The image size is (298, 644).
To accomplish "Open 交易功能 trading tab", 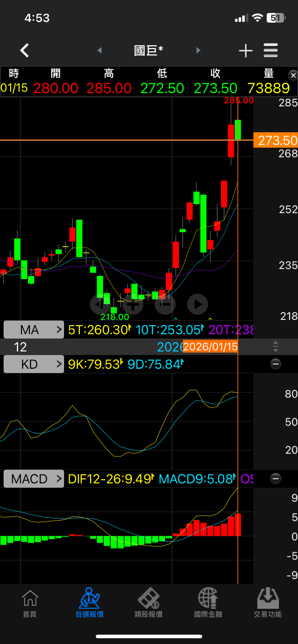I will coord(268,603).
